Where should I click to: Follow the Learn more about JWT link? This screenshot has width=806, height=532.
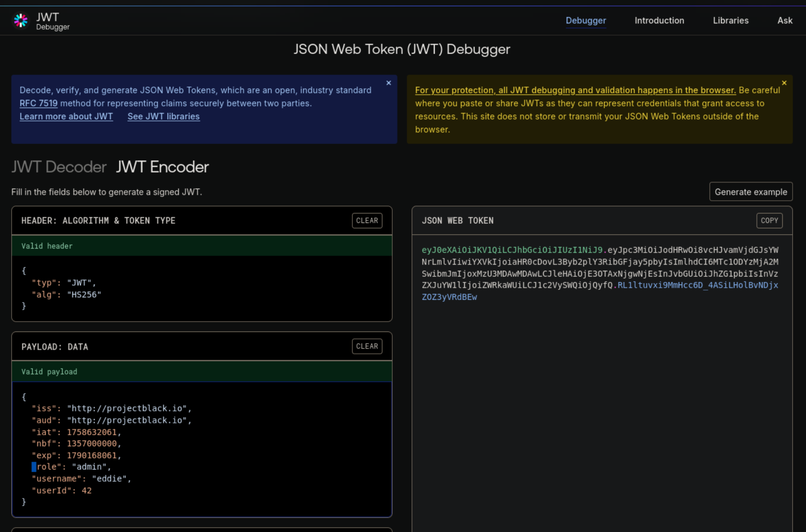click(x=66, y=117)
